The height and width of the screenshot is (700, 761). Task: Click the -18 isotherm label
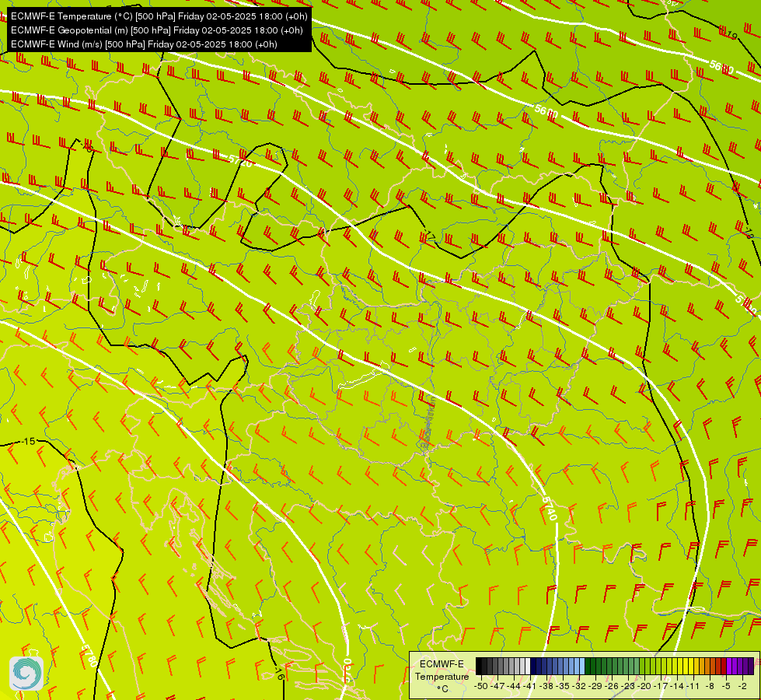pyautogui.click(x=749, y=233)
